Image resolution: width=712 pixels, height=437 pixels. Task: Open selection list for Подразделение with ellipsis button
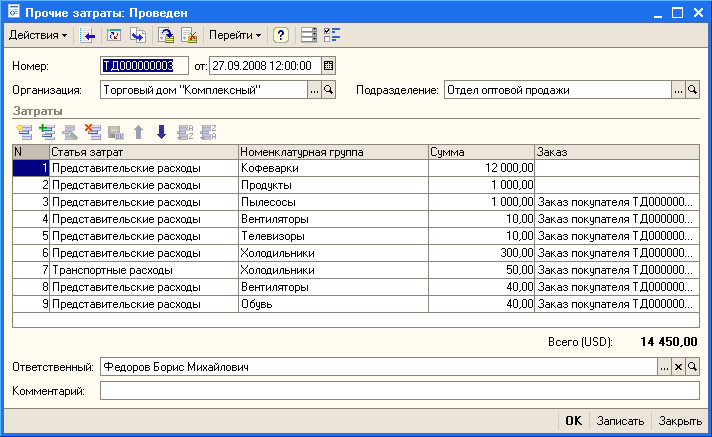tap(678, 90)
